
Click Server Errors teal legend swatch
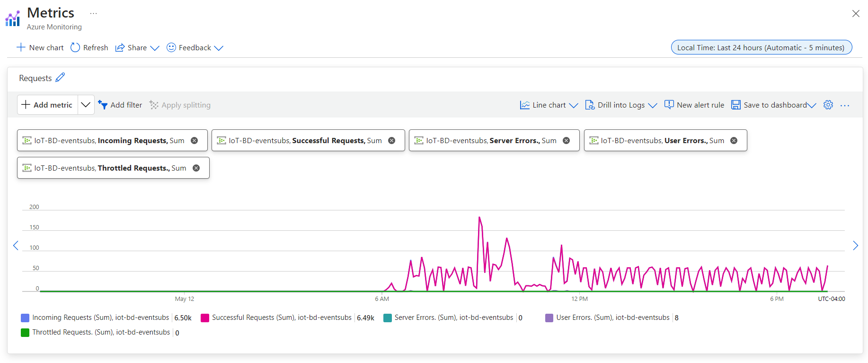click(x=388, y=318)
